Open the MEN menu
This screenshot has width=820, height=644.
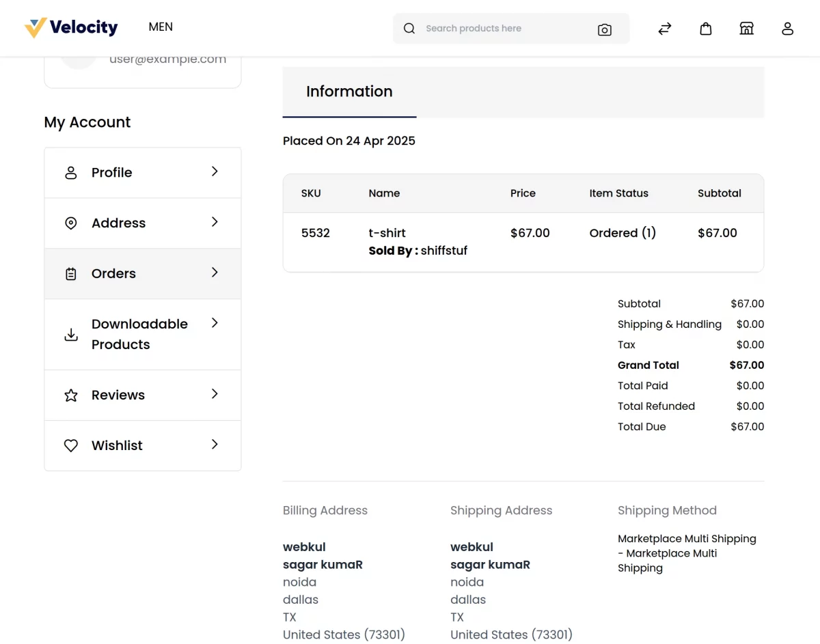160,27
